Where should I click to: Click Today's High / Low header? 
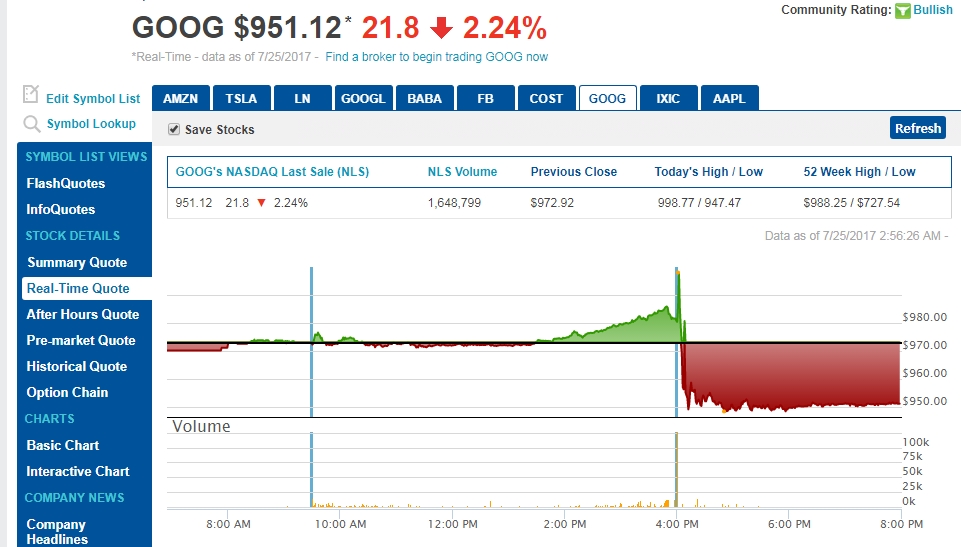click(709, 171)
